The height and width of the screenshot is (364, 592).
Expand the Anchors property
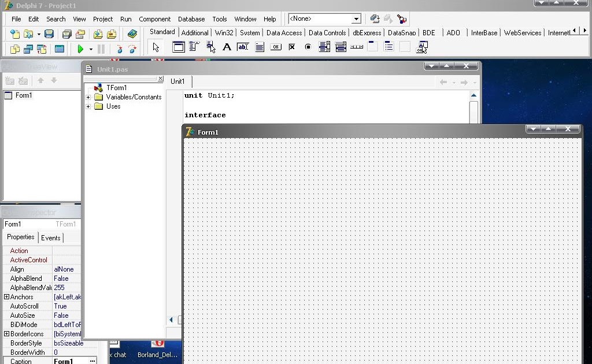tap(6, 297)
